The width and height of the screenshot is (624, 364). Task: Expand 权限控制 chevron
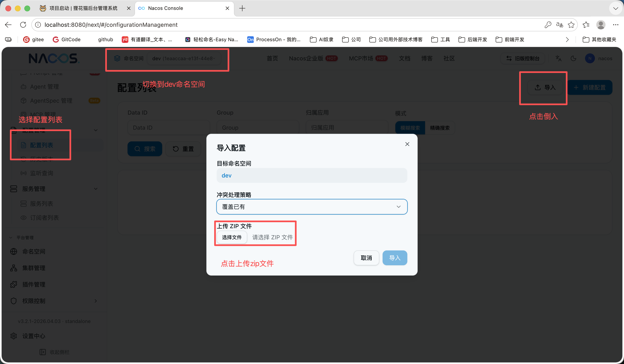coord(96,301)
